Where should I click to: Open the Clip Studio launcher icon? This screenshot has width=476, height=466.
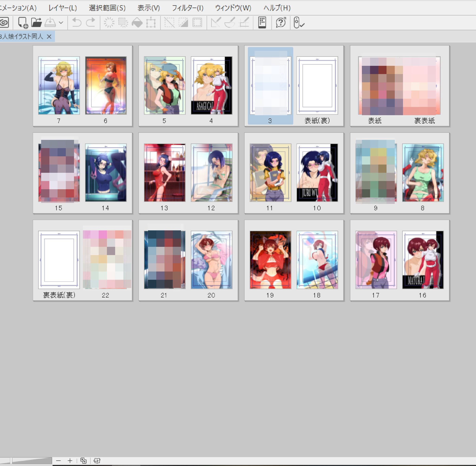(4, 23)
